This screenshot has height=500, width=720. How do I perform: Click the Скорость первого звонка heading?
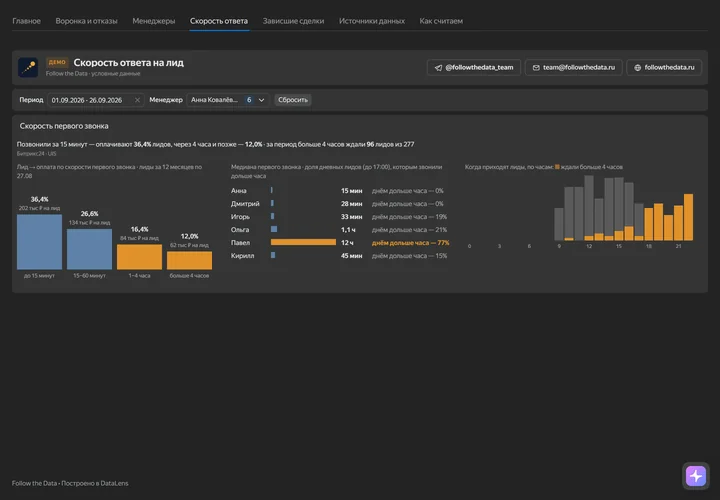(64, 126)
